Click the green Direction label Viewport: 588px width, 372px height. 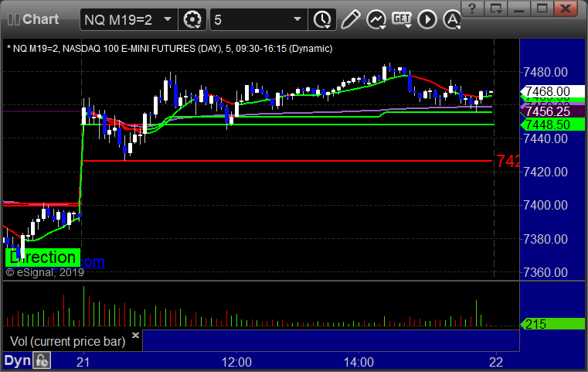coord(42,258)
